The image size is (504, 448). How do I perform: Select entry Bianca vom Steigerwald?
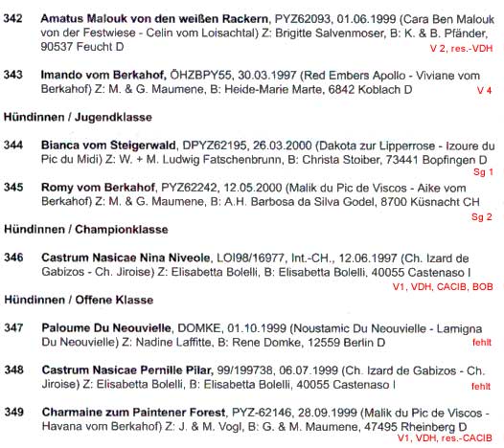point(108,146)
